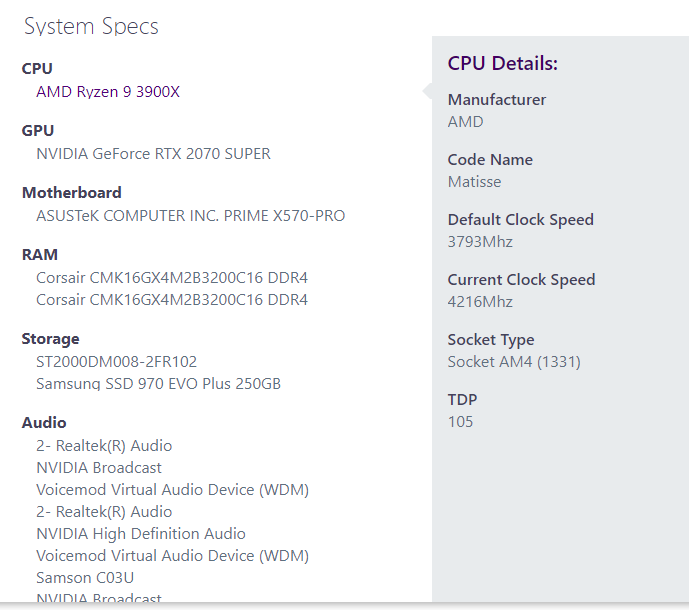Image resolution: width=689 pixels, height=610 pixels.
Task: Open the Samsung SSD 970 EVO Plus 250GB entry
Action: pos(158,384)
